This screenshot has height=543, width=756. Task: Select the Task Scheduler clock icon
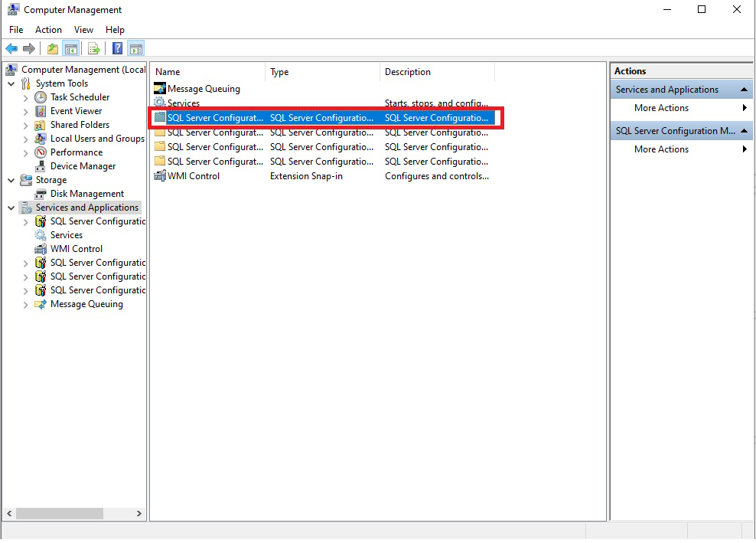point(41,97)
